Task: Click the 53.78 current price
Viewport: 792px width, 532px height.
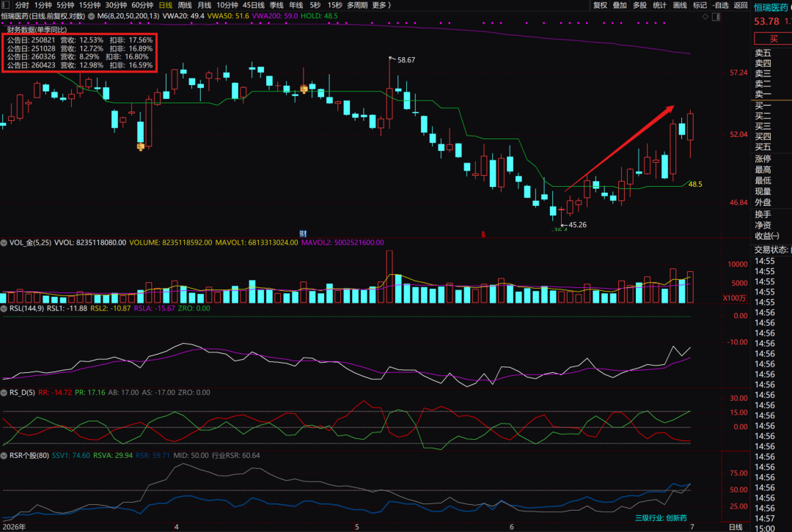Action: coord(767,21)
